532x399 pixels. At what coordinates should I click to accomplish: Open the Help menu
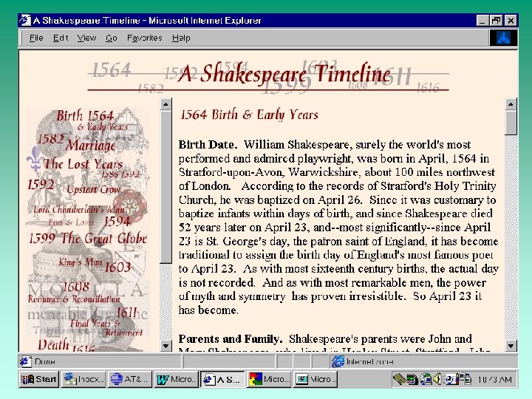(x=181, y=38)
